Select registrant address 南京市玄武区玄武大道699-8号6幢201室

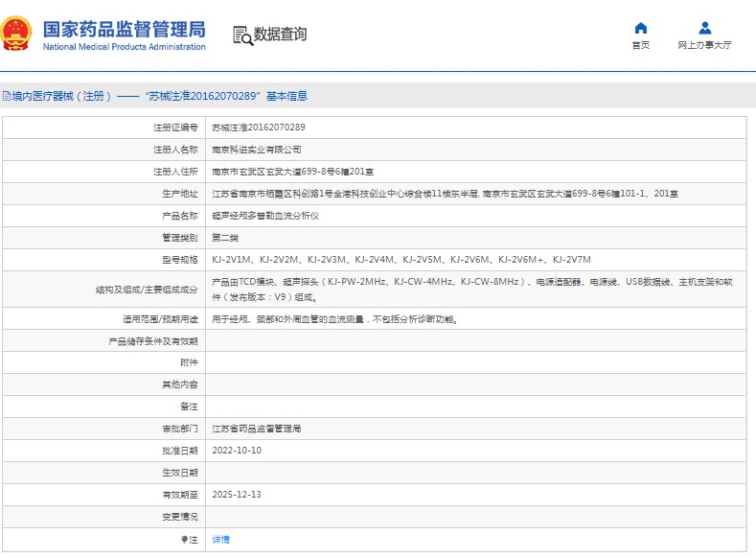coord(292,172)
